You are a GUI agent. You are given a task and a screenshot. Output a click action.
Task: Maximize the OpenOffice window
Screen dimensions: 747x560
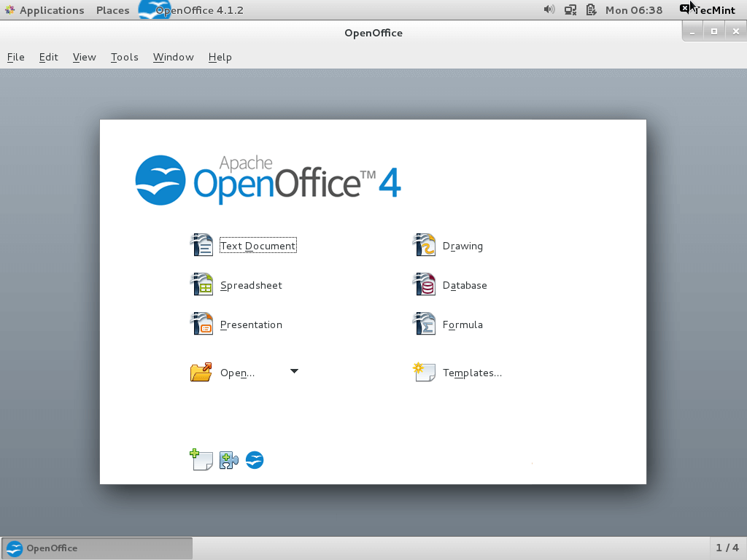[x=713, y=31]
